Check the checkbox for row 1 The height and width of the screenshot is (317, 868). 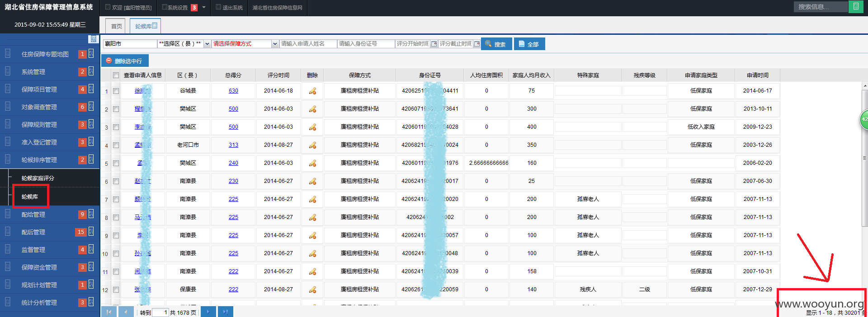coord(116,91)
